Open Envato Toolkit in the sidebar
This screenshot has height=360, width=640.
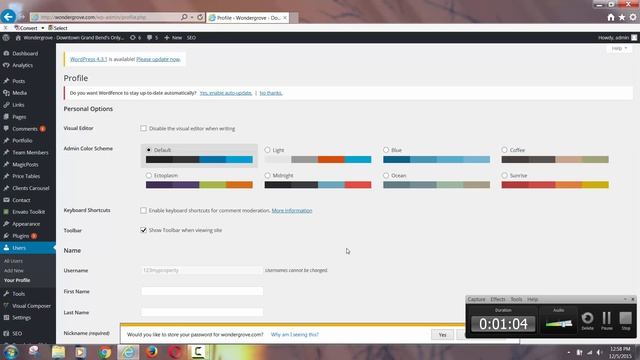[28, 212]
